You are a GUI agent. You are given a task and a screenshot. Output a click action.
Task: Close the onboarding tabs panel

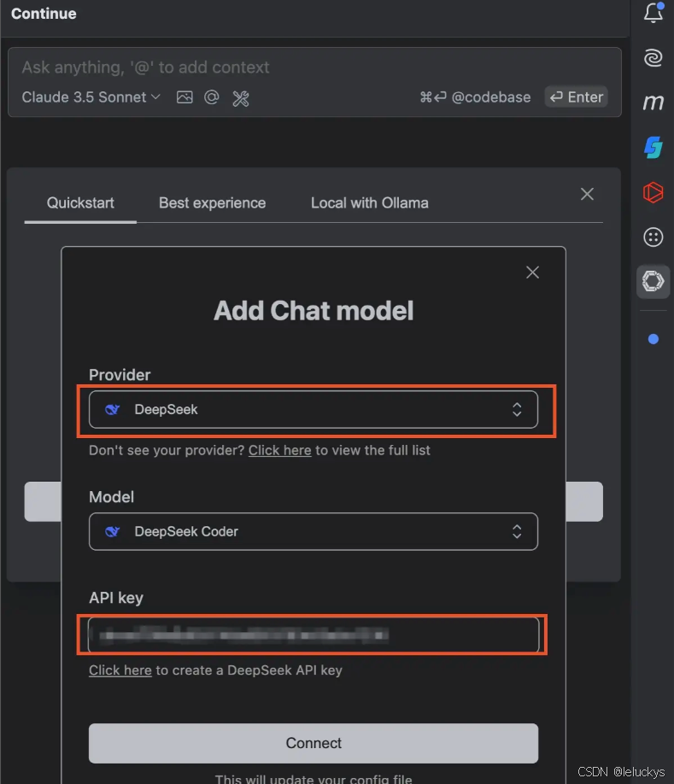(587, 194)
